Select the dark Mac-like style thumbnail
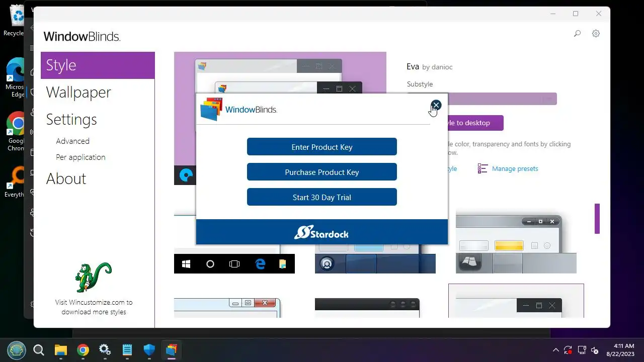 pyautogui.click(x=367, y=308)
